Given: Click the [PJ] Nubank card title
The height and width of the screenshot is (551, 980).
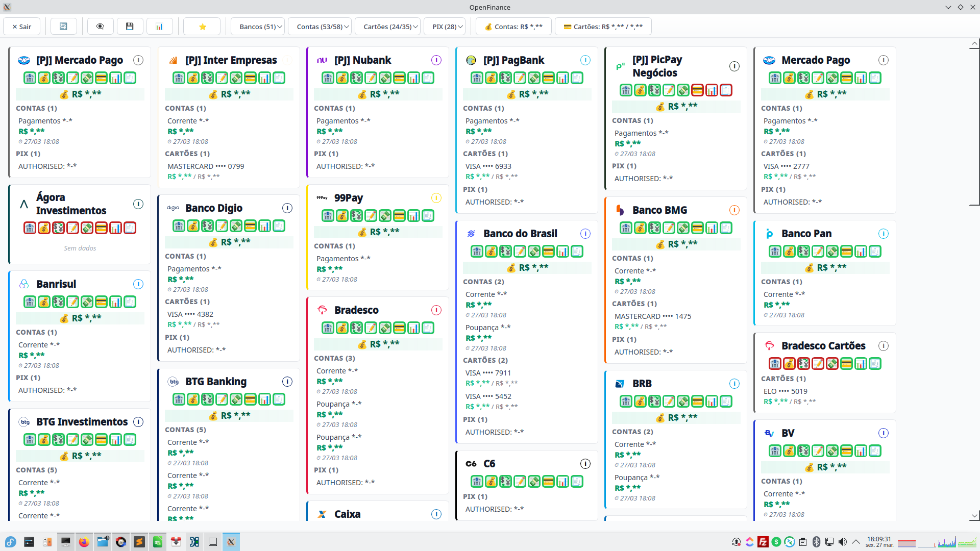Looking at the screenshot, I should (x=362, y=60).
